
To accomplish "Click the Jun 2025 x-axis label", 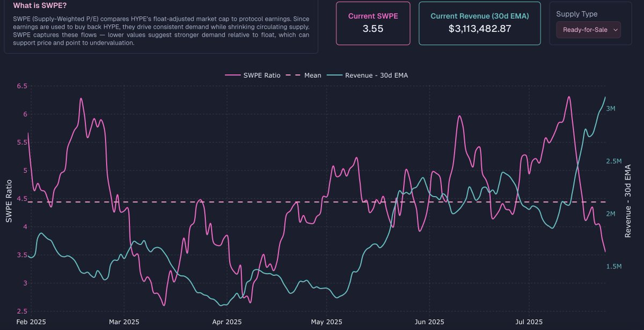I will coord(430,322).
